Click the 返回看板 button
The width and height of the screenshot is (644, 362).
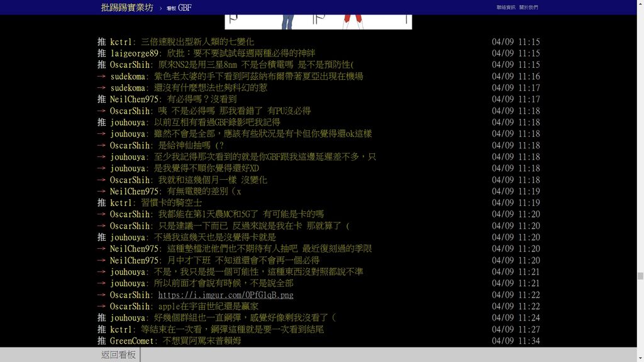(118, 355)
